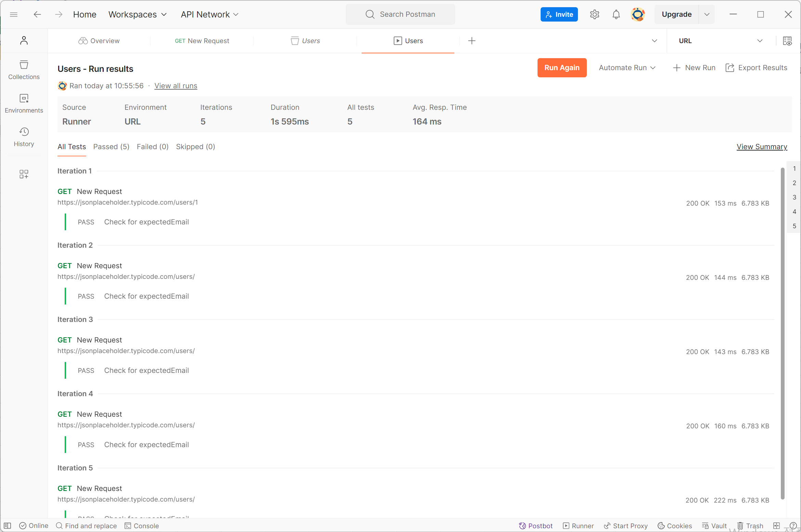This screenshot has height=532, width=801.
Task: Click the Run Again button
Action: (561, 68)
